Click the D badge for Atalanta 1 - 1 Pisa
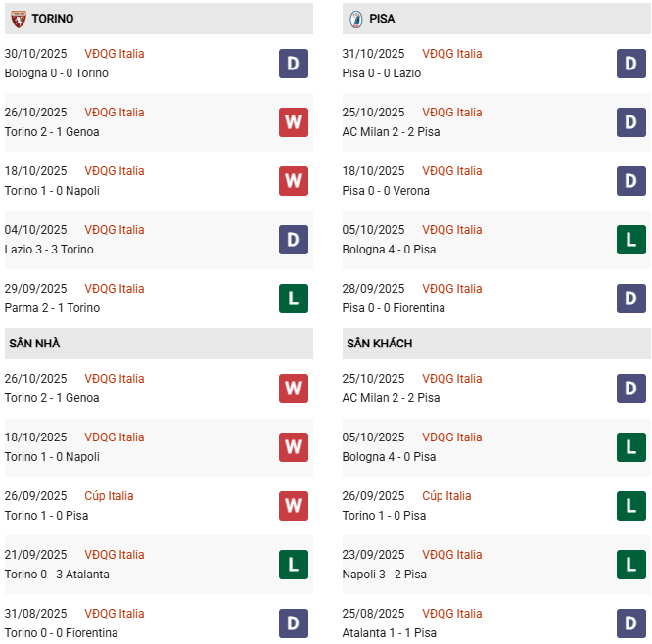Screen dimensions: 652x644 630,623
